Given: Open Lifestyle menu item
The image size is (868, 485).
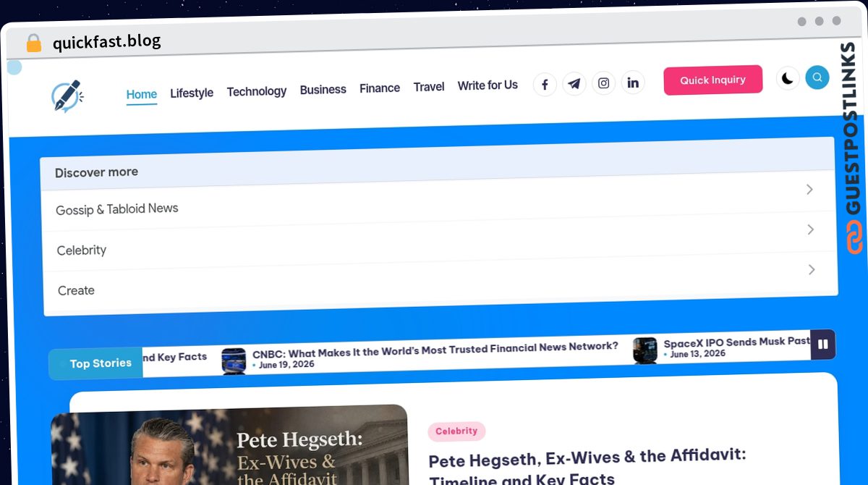Looking at the screenshot, I should point(192,93).
